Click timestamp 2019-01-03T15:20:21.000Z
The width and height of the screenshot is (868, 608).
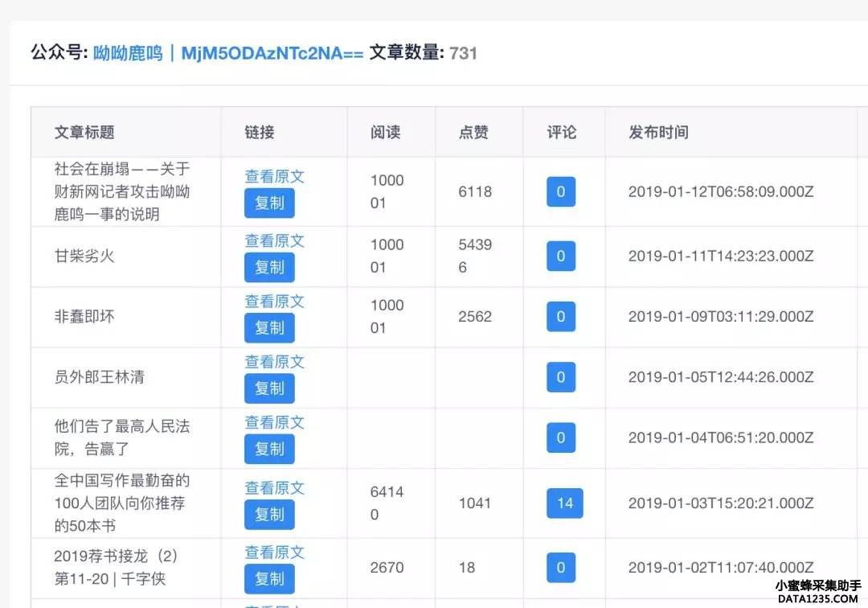[721, 503]
